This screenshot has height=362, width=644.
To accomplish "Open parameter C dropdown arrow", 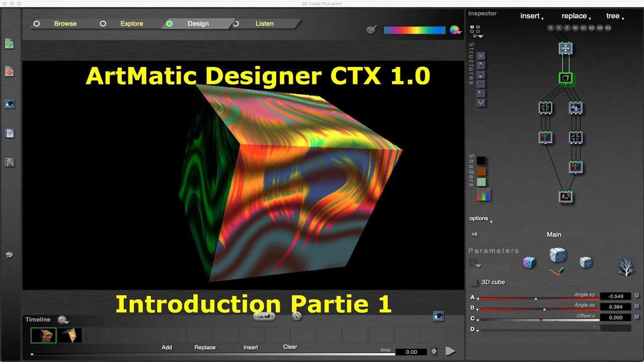I will pos(477,320).
